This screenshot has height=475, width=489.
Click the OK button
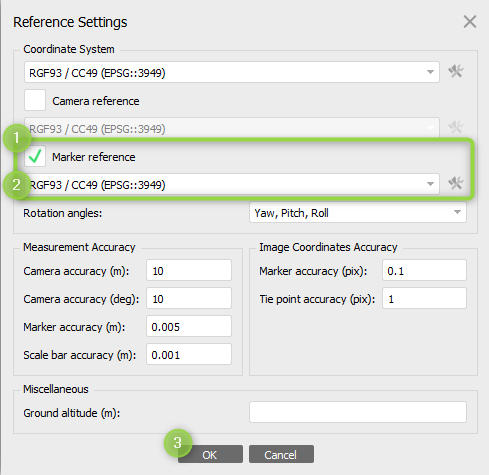(210, 454)
